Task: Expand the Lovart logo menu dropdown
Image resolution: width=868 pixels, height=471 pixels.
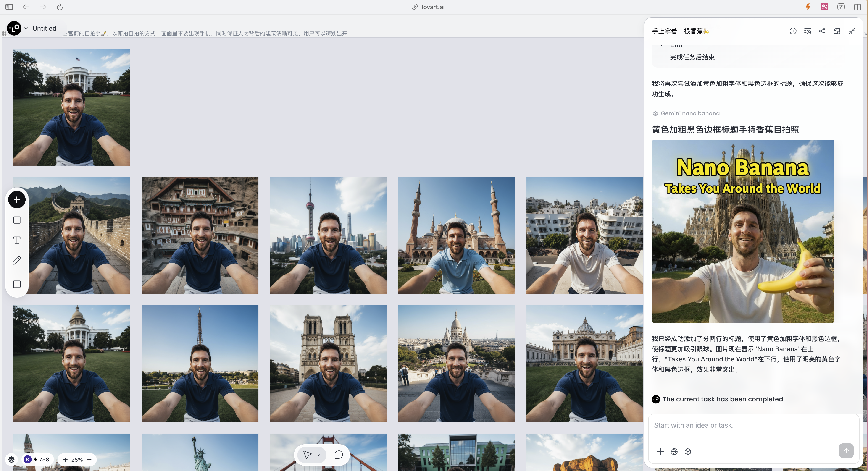Action: pyautogui.click(x=26, y=28)
